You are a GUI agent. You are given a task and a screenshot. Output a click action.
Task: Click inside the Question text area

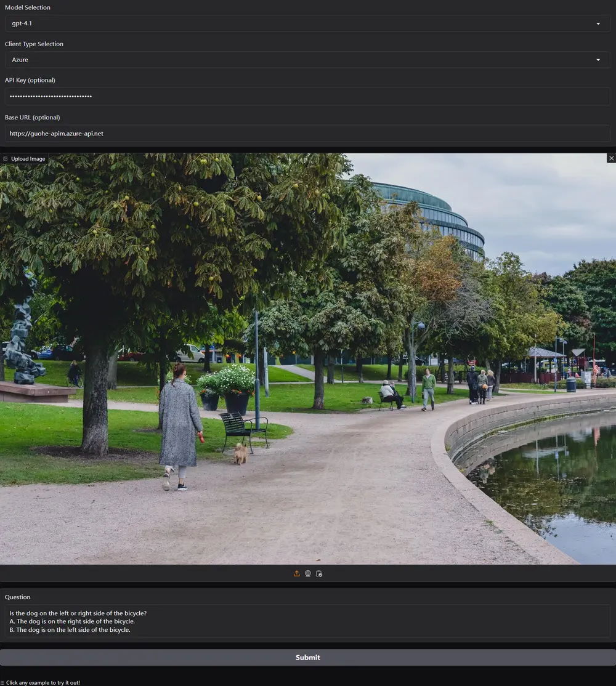click(307, 621)
